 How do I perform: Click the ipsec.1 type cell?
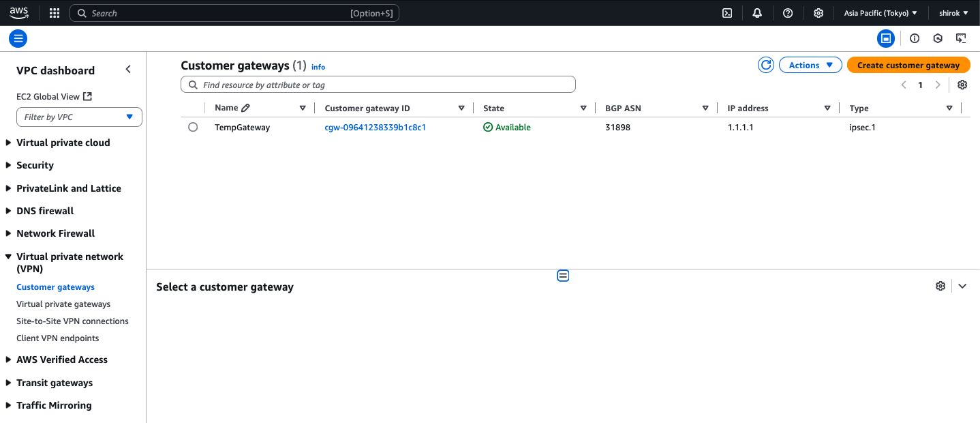[862, 127]
